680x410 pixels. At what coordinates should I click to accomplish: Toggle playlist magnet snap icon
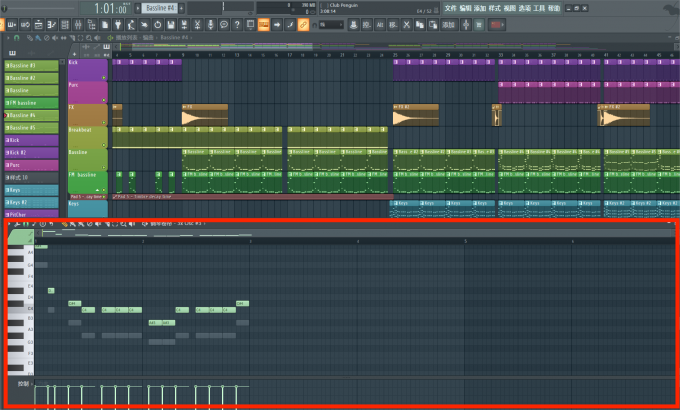click(17, 38)
